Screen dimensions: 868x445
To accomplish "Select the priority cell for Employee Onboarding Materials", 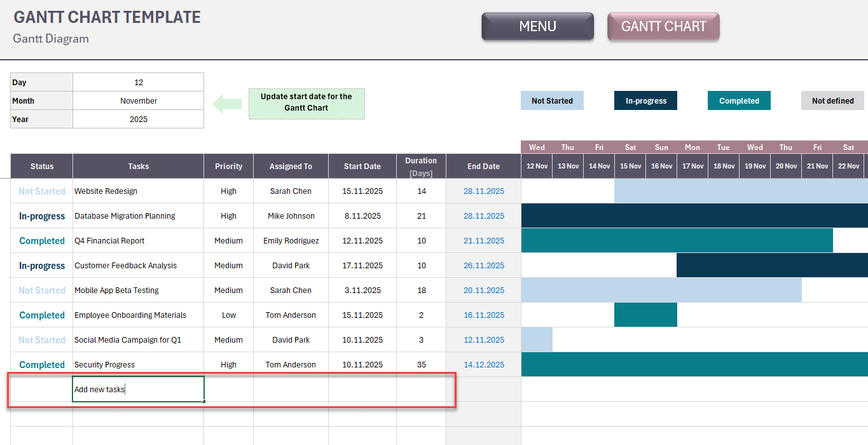I will click(x=228, y=315).
